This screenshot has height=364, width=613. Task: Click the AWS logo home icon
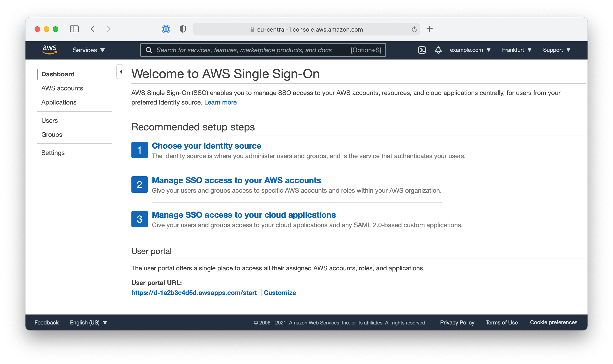point(50,50)
